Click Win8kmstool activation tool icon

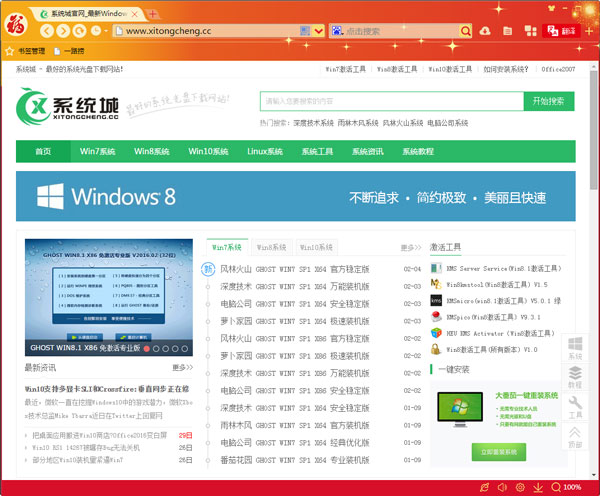[x=436, y=284]
